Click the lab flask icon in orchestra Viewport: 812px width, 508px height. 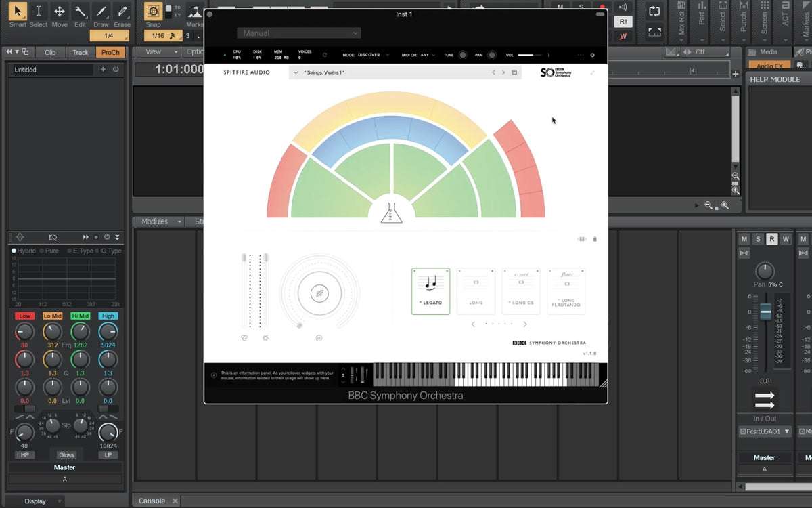[x=391, y=213]
